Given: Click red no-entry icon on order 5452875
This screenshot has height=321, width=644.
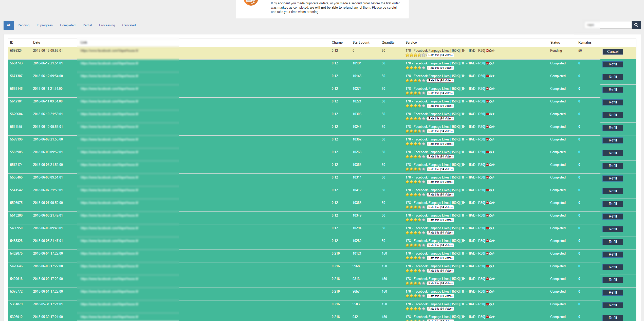Looking at the screenshot, I should coord(487,254).
